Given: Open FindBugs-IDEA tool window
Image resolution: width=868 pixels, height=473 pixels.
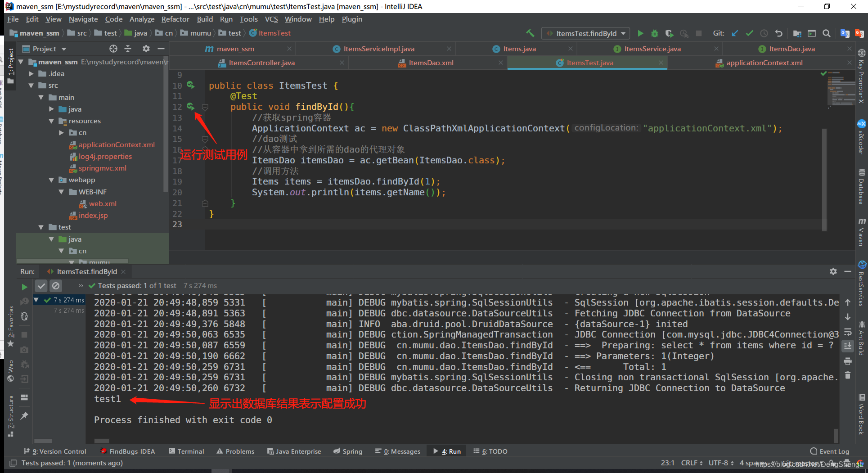Looking at the screenshot, I should click(x=127, y=451).
